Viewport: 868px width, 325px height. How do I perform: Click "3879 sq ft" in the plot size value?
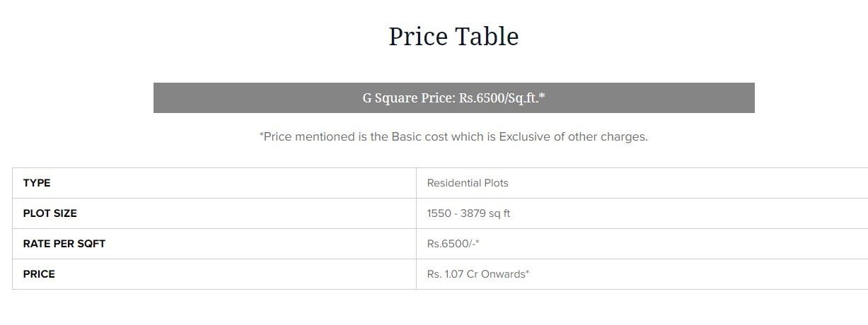(485, 213)
